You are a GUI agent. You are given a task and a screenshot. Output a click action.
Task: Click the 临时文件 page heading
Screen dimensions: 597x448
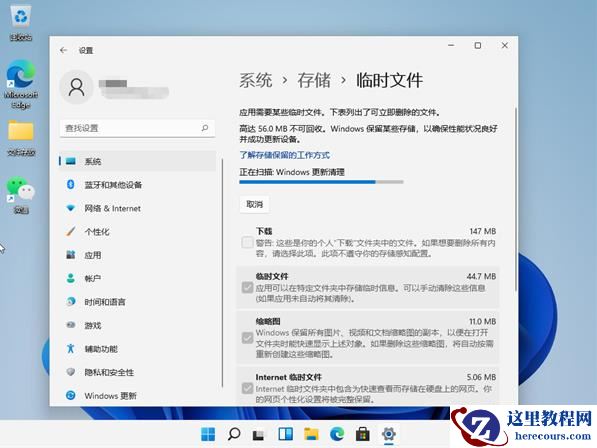click(x=389, y=80)
